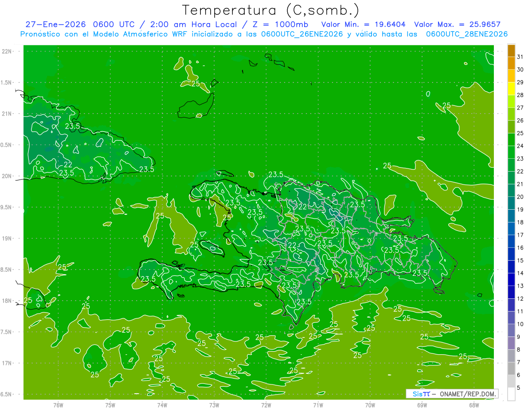
Task: Pick the legend color swatch between 28 and 29
Action: (511, 89)
